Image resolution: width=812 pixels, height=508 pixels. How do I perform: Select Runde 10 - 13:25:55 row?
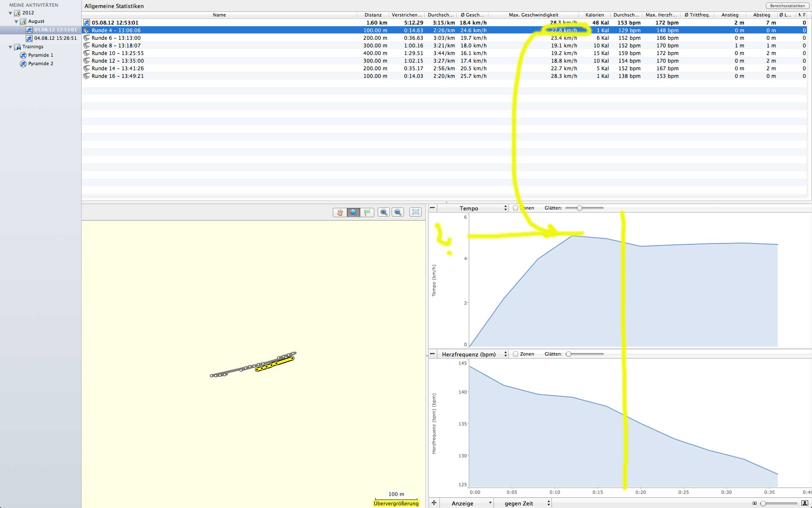pos(118,53)
